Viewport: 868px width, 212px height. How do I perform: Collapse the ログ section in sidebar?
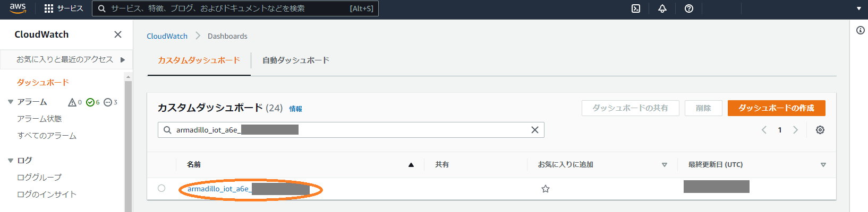pyautogui.click(x=11, y=160)
